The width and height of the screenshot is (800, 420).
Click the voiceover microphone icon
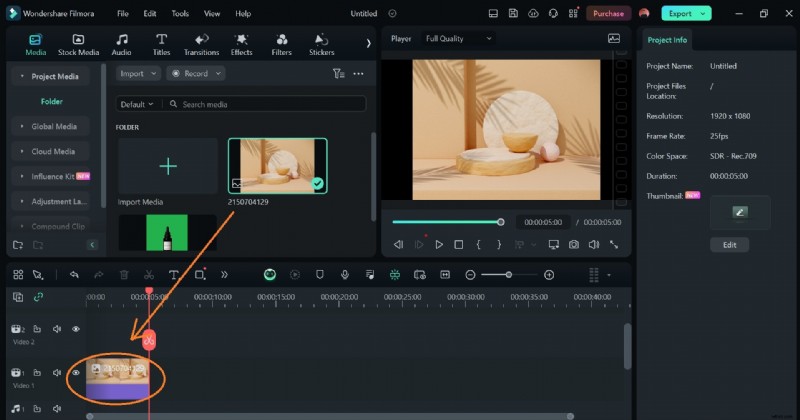pyautogui.click(x=346, y=274)
